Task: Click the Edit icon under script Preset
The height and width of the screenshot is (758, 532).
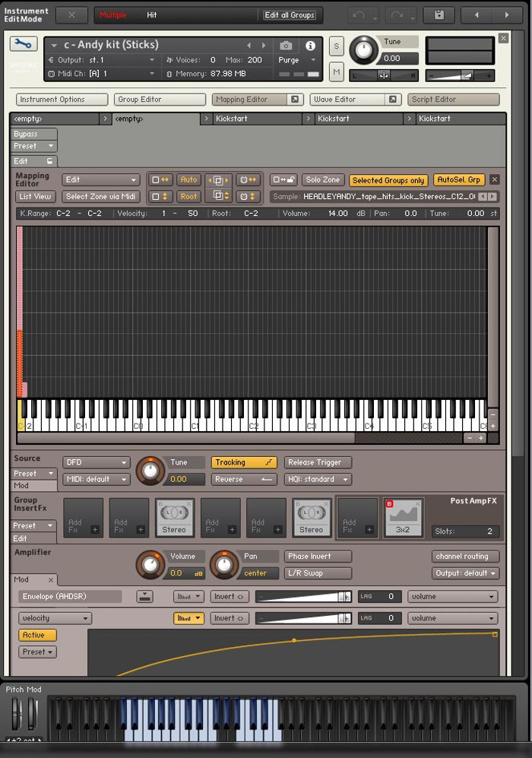Action: [49, 161]
